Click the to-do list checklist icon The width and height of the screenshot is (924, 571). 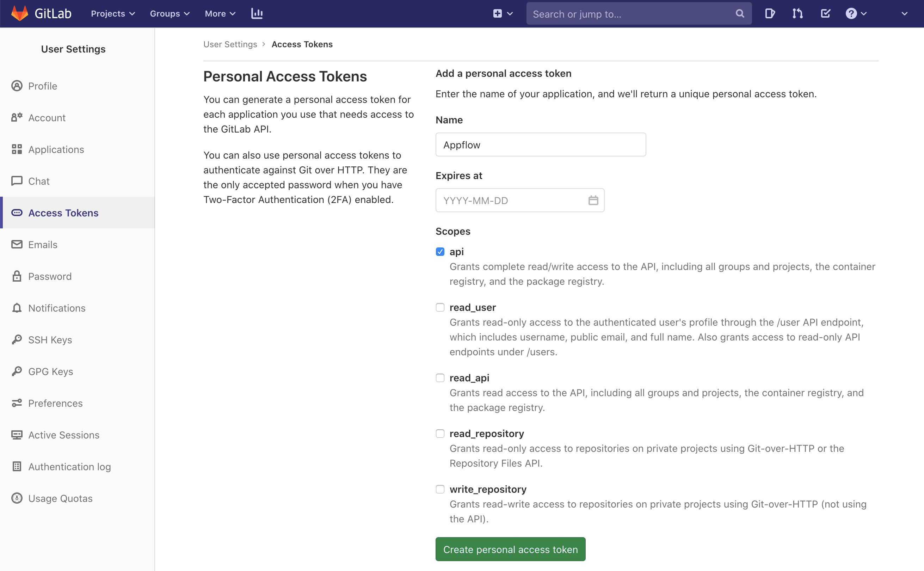(826, 13)
